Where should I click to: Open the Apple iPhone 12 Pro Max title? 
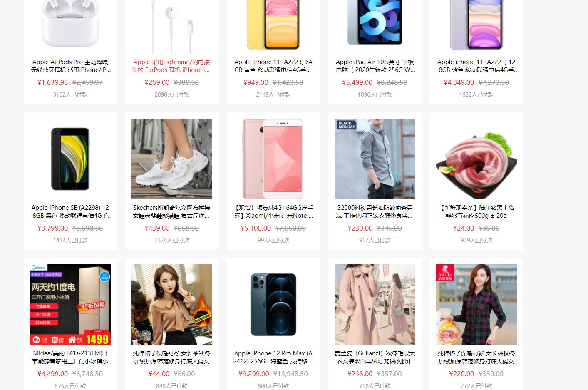tap(273, 357)
